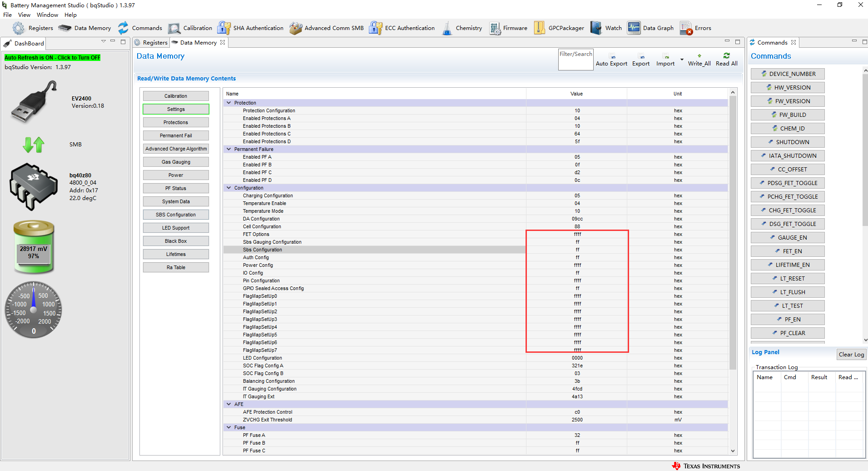The height and width of the screenshot is (471, 868).
Task: Click the current dial gauge
Action: coord(34,310)
